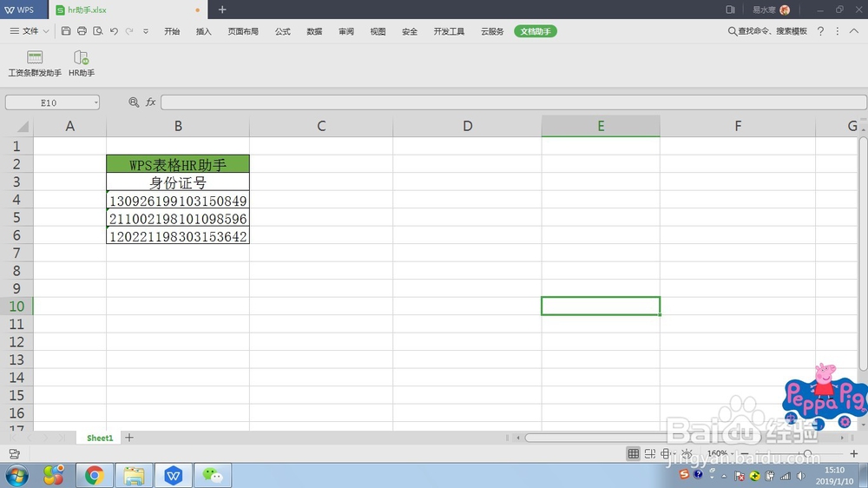The width and height of the screenshot is (868, 488).
Task: Select the cell WPS表格HR助手
Action: coord(178,164)
